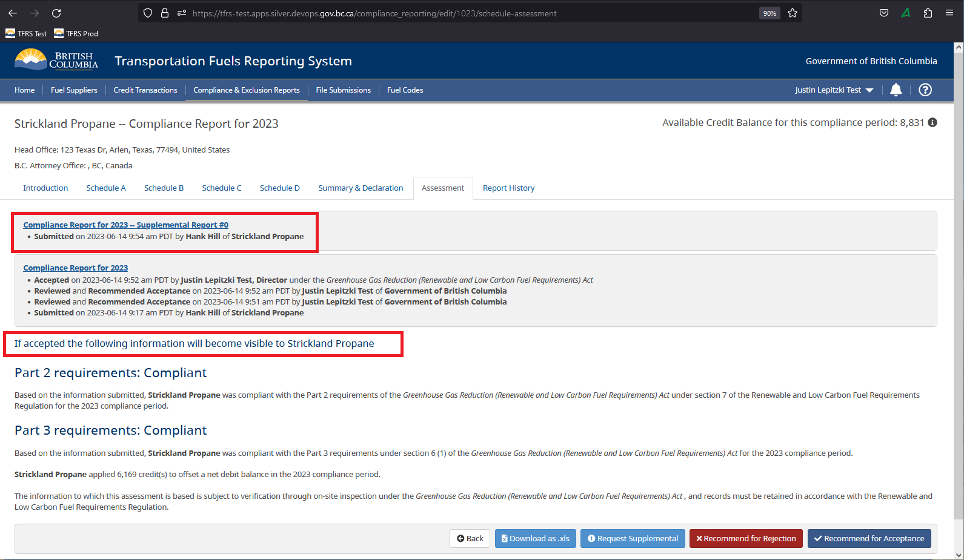Open site permissions icon in address bar
This screenshot has height=560, width=964.
click(182, 13)
